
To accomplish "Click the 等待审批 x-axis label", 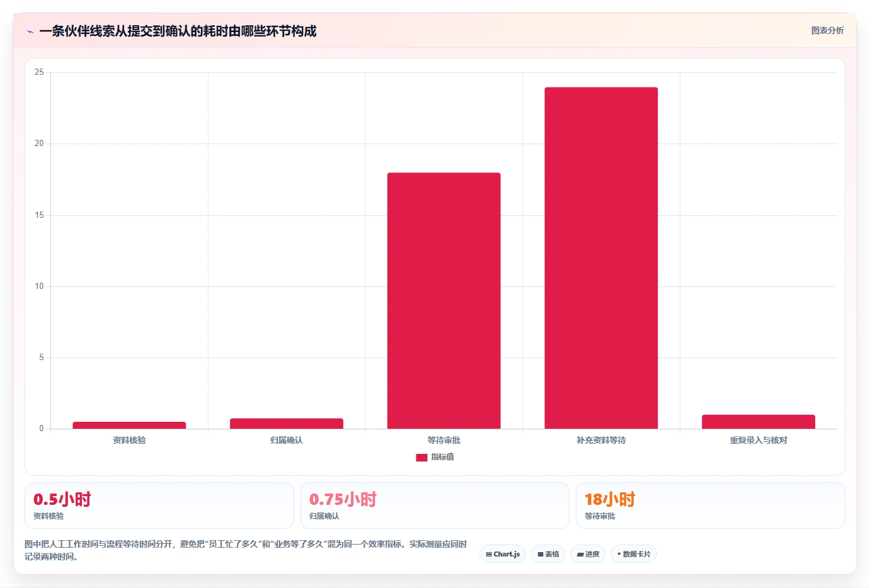I will 444,440.
